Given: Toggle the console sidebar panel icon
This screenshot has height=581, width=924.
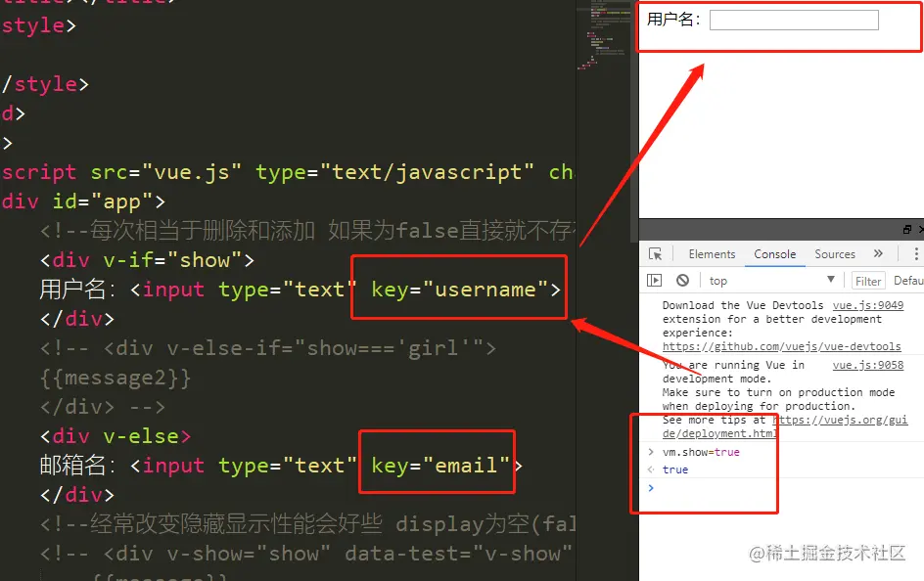Looking at the screenshot, I should click(x=654, y=280).
